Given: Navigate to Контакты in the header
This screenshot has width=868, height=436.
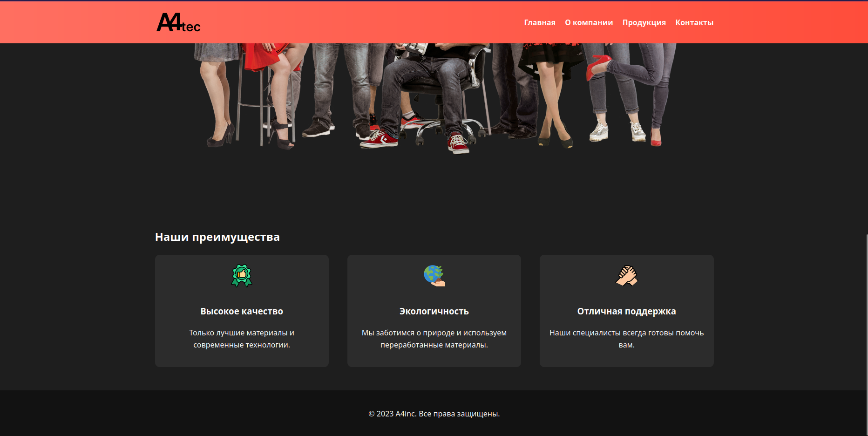Looking at the screenshot, I should point(694,22).
